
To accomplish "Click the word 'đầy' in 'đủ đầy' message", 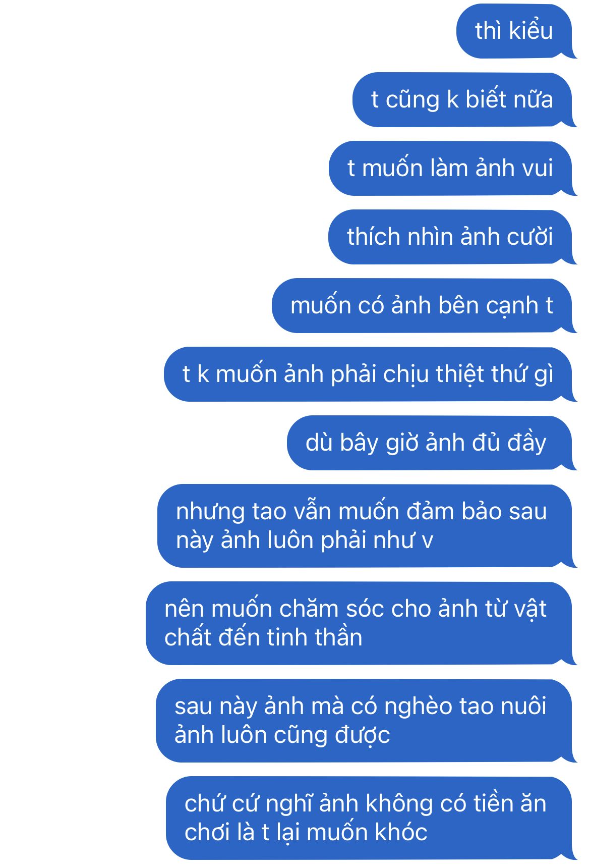I will [527, 443].
